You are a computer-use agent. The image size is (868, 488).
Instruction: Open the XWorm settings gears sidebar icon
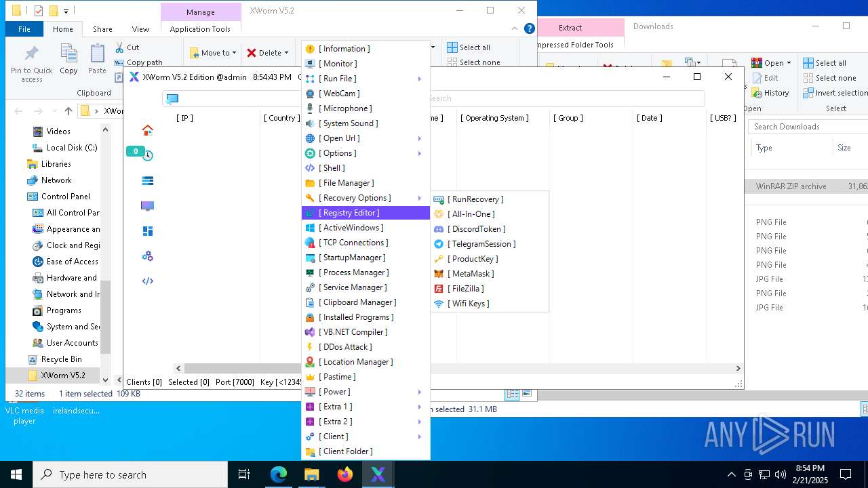(x=147, y=256)
